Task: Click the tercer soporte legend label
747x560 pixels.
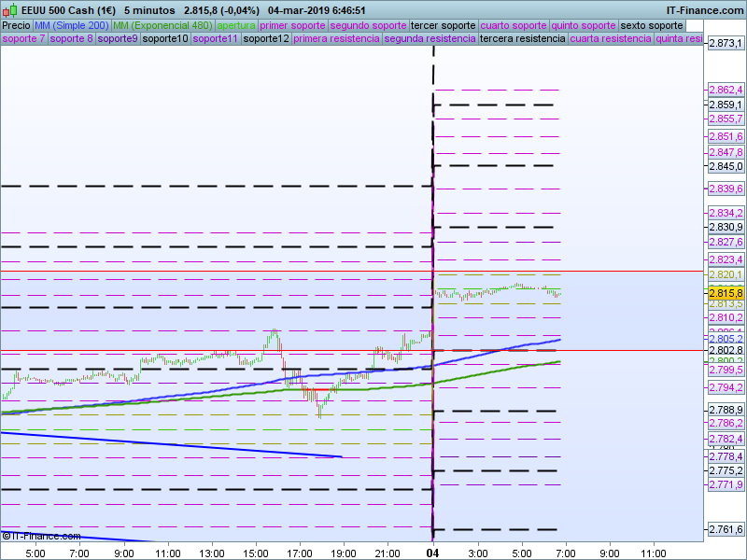Action: (x=444, y=26)
